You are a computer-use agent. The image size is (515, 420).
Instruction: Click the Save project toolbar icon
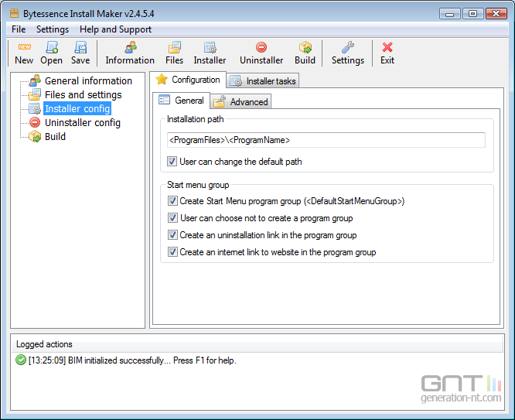coord(80,47)
